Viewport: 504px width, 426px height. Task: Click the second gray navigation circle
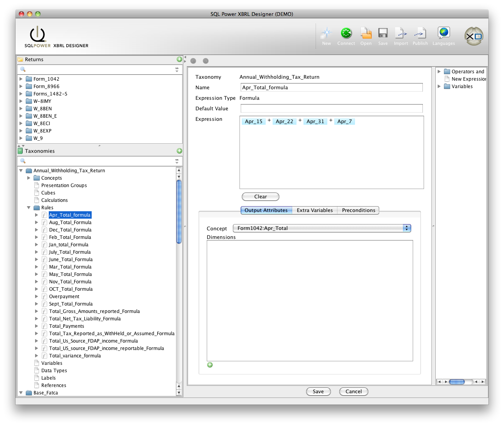[206, 61]
